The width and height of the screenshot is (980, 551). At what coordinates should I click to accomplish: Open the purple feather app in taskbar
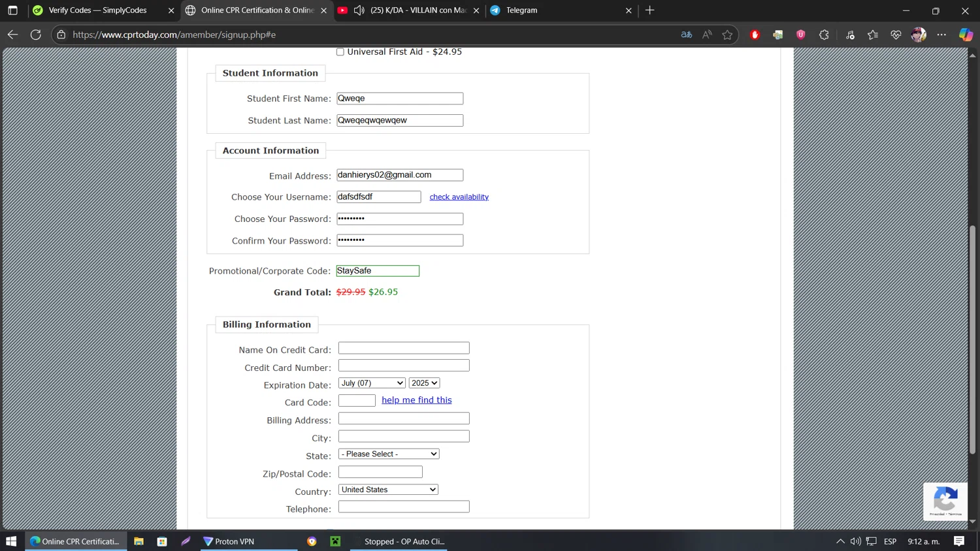(186, 541)
